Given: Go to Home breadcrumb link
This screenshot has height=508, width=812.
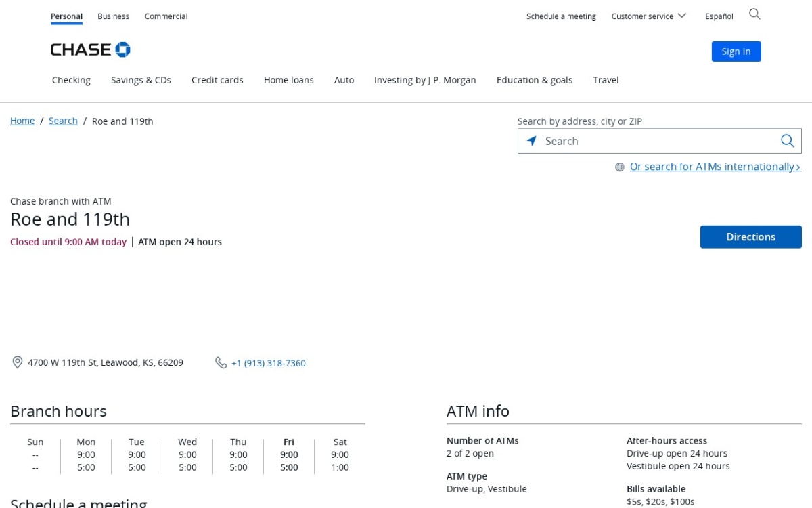Looking at the screenshot, I should click(22, 121).
